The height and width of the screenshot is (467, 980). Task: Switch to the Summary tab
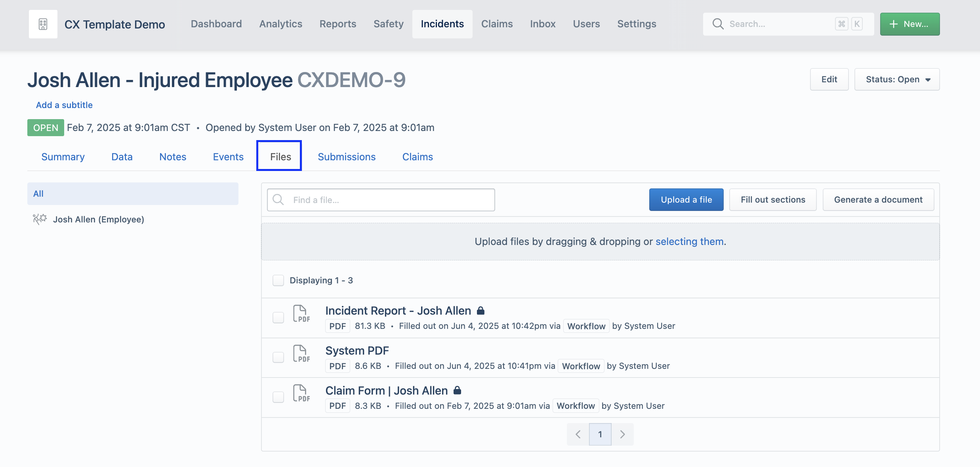63,157
